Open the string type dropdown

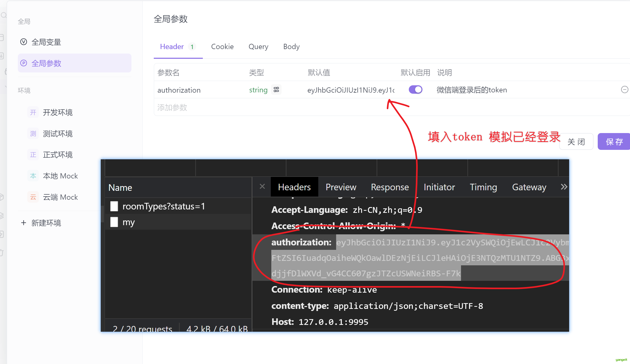click(x=258, y=90)
